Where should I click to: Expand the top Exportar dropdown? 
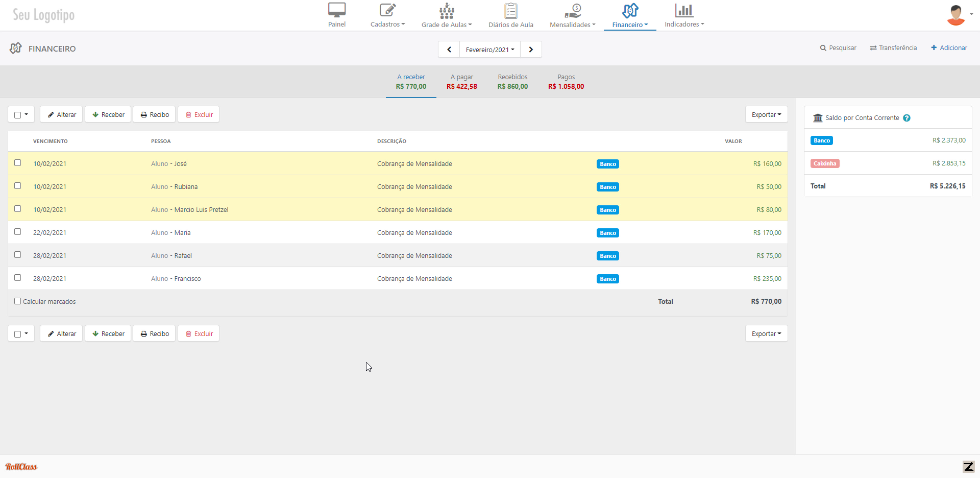click(766, 115)
